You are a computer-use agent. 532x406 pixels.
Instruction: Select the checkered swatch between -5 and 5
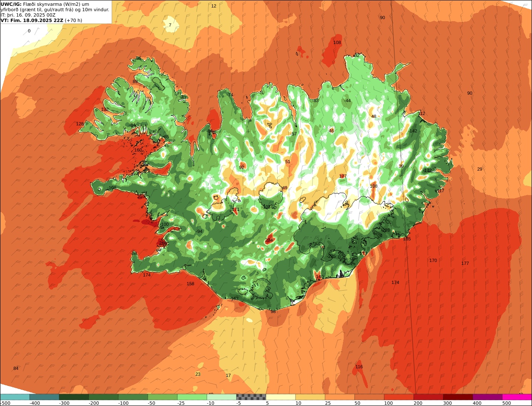(x=251, y=397)
